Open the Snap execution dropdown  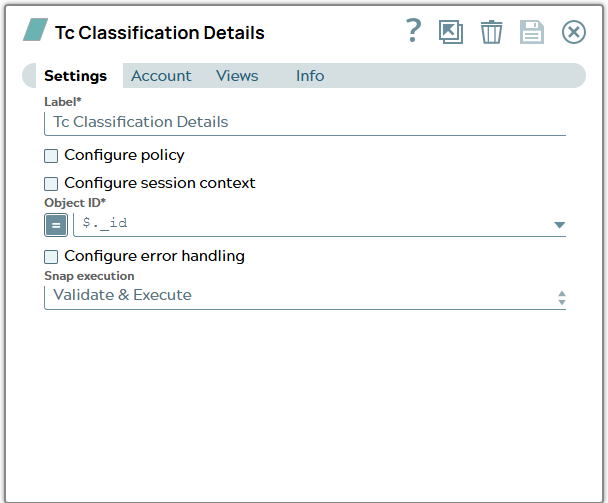[305, 297]
